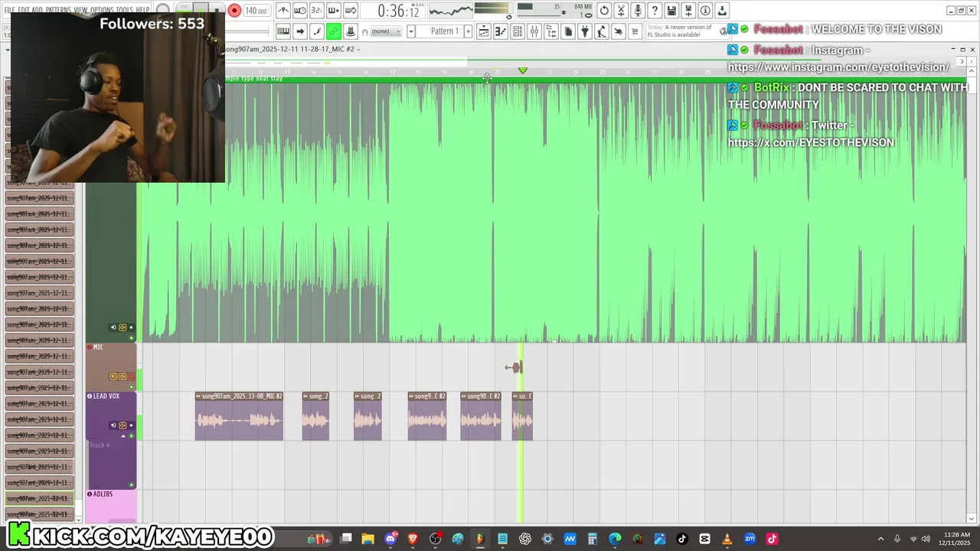View project info icon
980x551 pixels.
coord(705,11)
